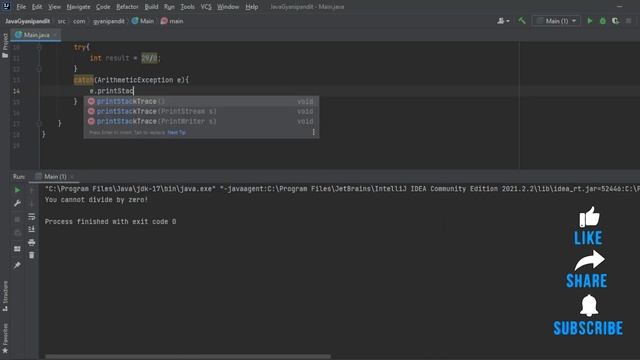Click the console horizontal scrollbar
The height and width of the screenshot is (360, 640).
pos(188,356)
